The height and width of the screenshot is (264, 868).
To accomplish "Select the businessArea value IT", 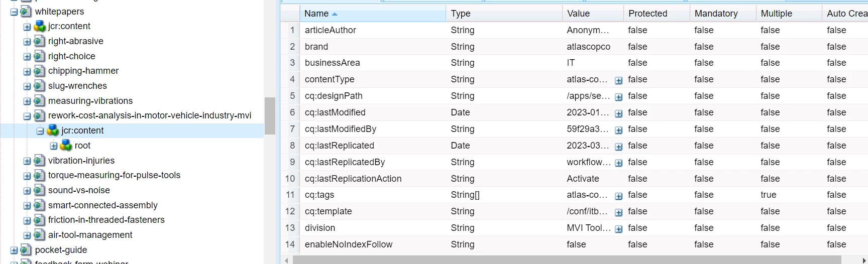I will (571, 63).
